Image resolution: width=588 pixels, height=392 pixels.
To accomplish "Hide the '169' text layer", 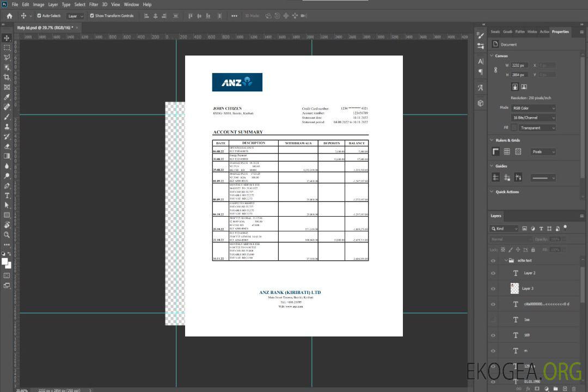I will pos(493,336).
